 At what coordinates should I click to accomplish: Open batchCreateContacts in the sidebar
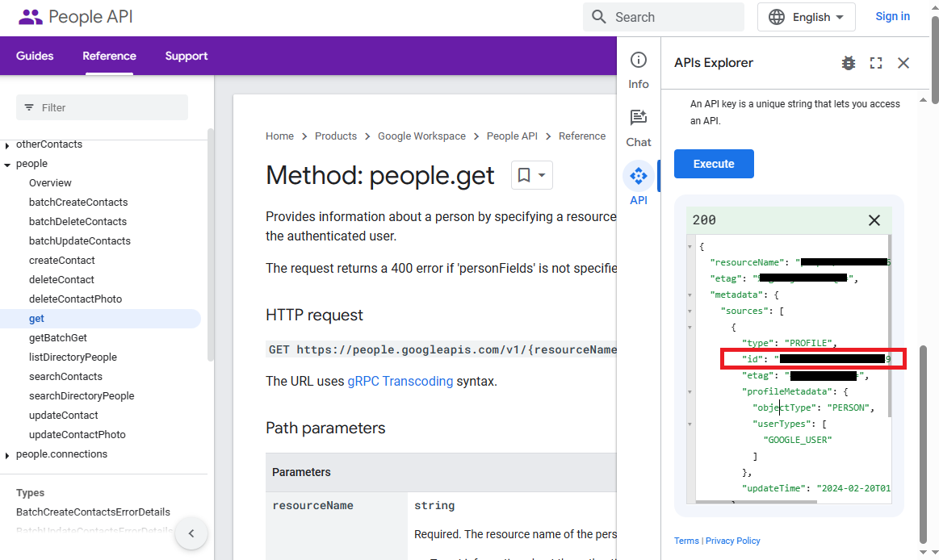click(x=78, y=203)
